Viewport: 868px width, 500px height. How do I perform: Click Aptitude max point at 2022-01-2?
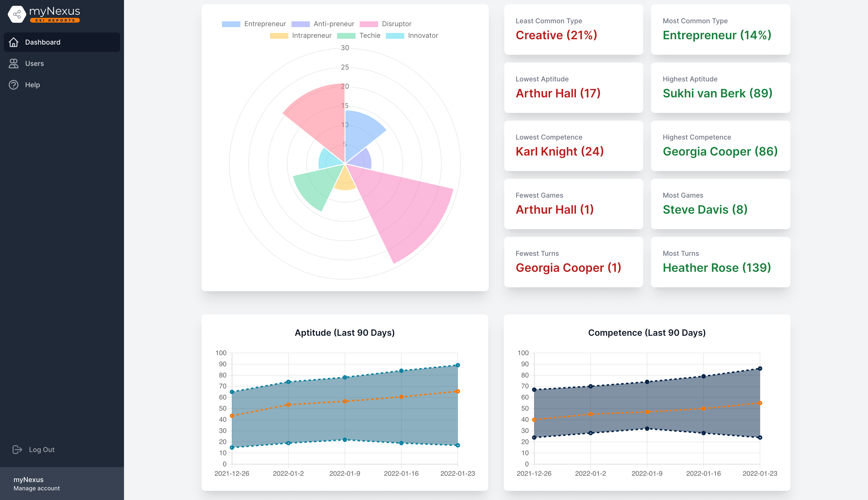point(288,382)
